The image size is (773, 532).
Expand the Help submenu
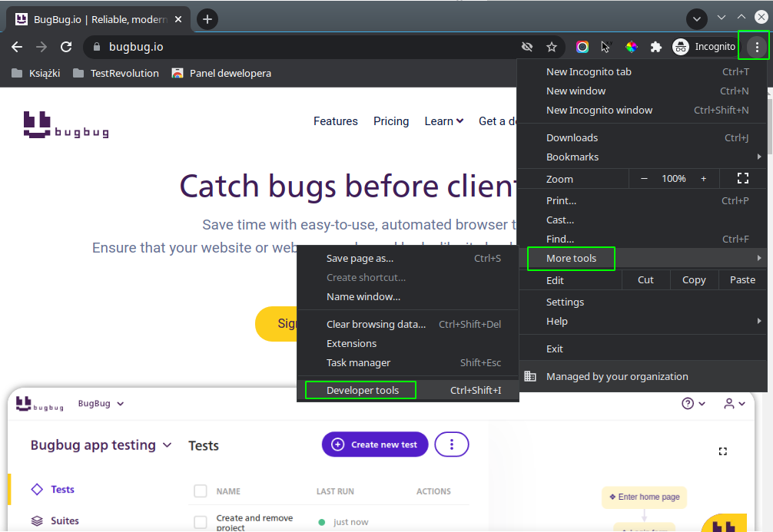click(x=643, y=321)
